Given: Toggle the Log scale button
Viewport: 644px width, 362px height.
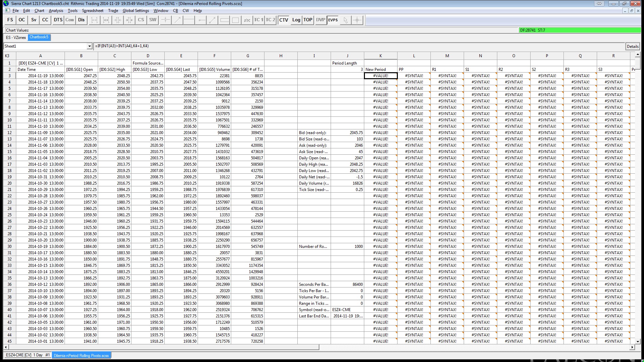Looking at the screenshot, I should point(296,20).
